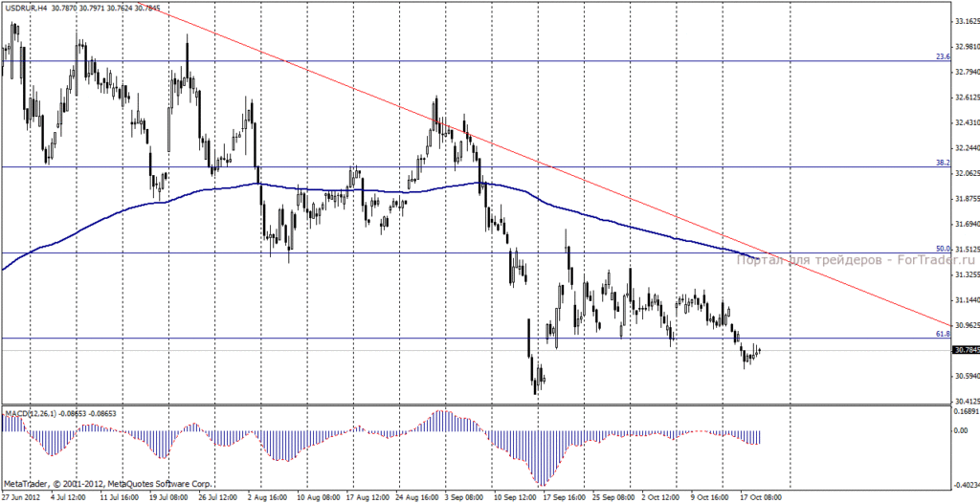Viewport: 980px width, 503px height.
Task: Click the USDRUR,H4 symbol title label
Action: 26,7
